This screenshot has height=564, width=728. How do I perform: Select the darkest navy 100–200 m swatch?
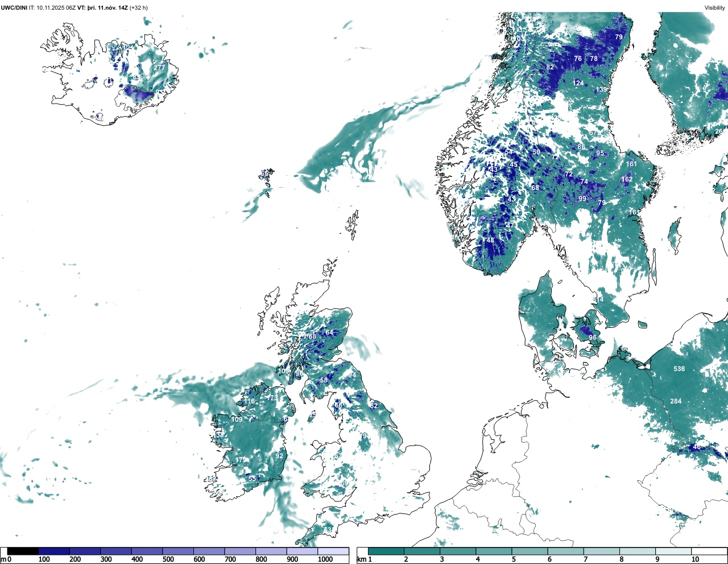54,551
